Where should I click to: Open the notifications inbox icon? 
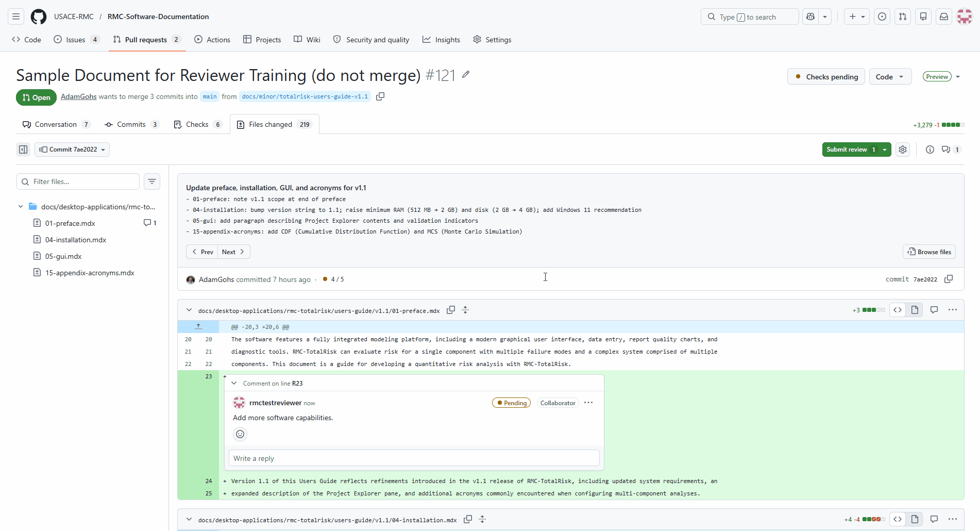pos(944,16)
